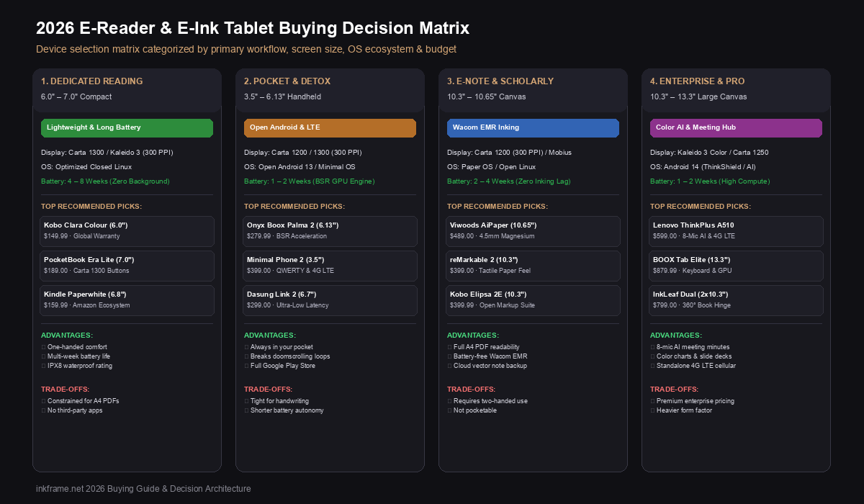The image size is (864, 504).
Task: Select the InkLeaf Dual (2x10.3") card
Action: 736,300
